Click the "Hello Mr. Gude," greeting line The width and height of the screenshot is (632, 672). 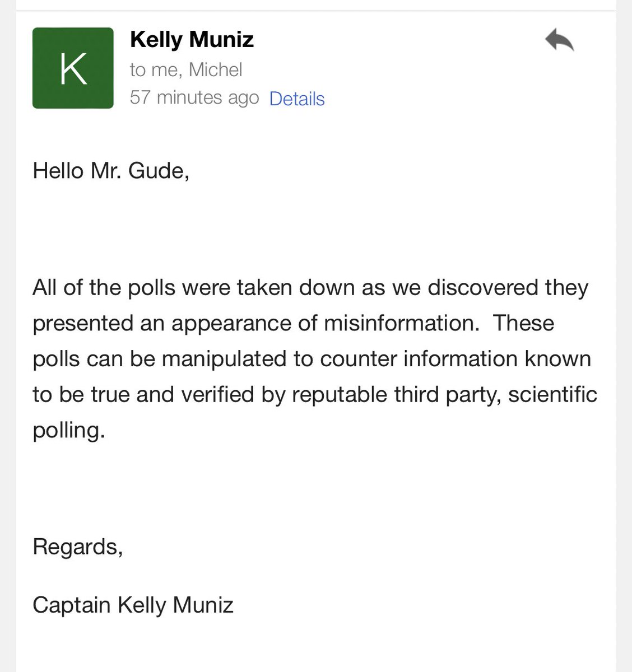click(111, 171)
